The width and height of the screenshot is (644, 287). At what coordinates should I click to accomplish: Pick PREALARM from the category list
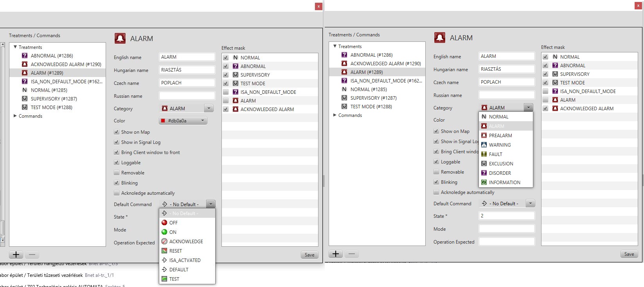(500, 135)
